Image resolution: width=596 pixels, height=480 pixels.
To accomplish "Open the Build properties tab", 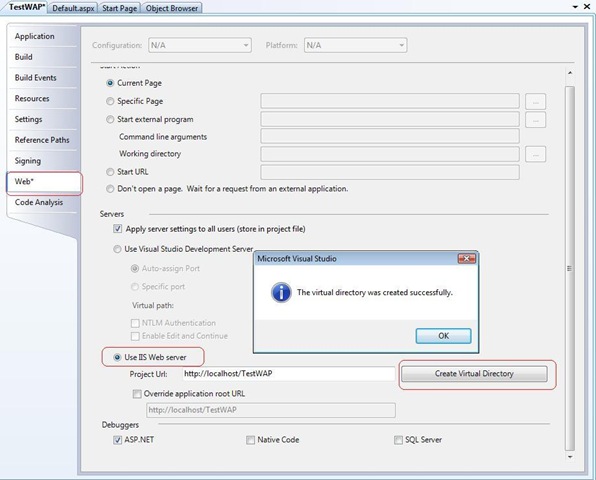I will click(x=43, y=57).
